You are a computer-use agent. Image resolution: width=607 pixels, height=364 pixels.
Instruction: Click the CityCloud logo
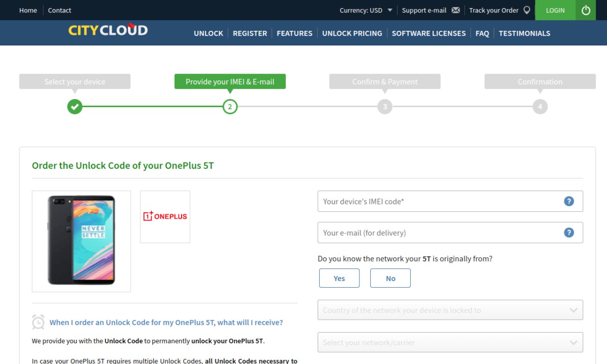pyautogui.click(x=108, y=30)
